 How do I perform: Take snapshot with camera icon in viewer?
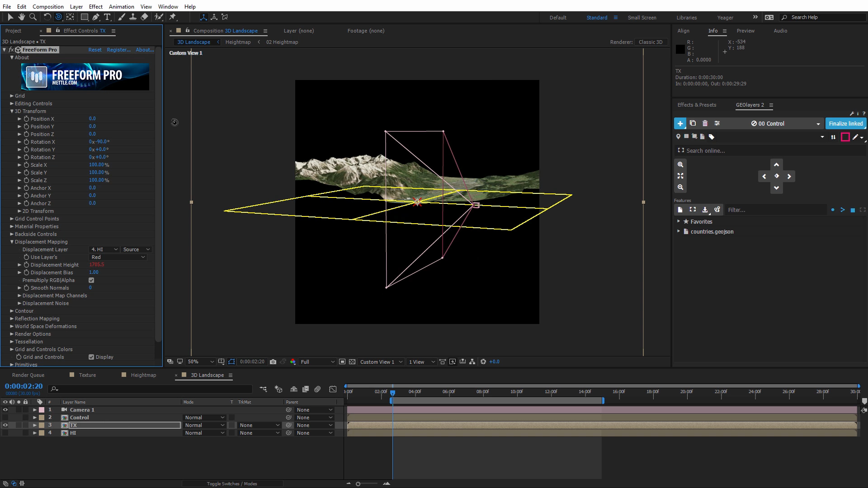[273, 362]
